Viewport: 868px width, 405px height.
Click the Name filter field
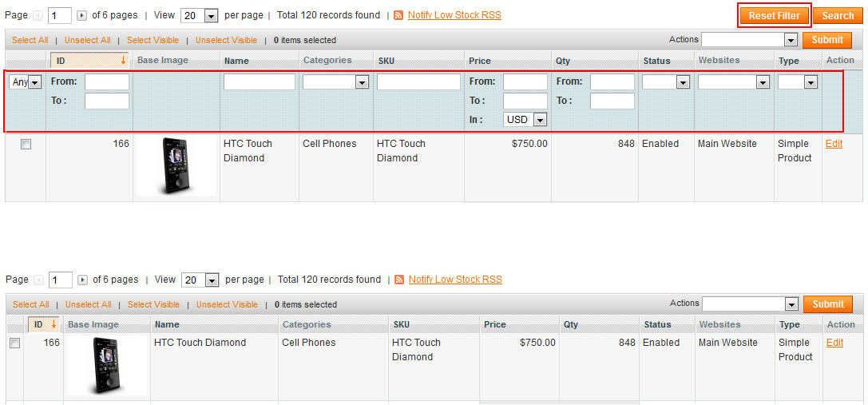[x=260, y=82]
